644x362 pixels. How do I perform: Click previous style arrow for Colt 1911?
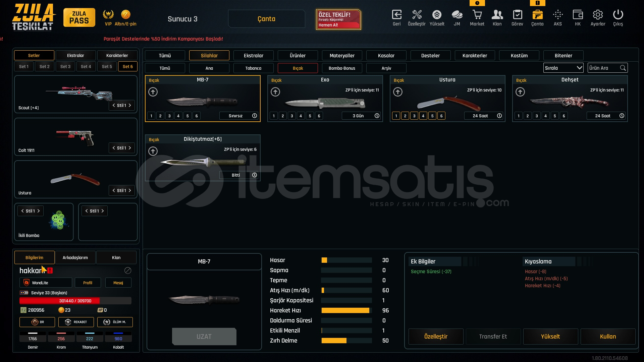tap(114, 148)
